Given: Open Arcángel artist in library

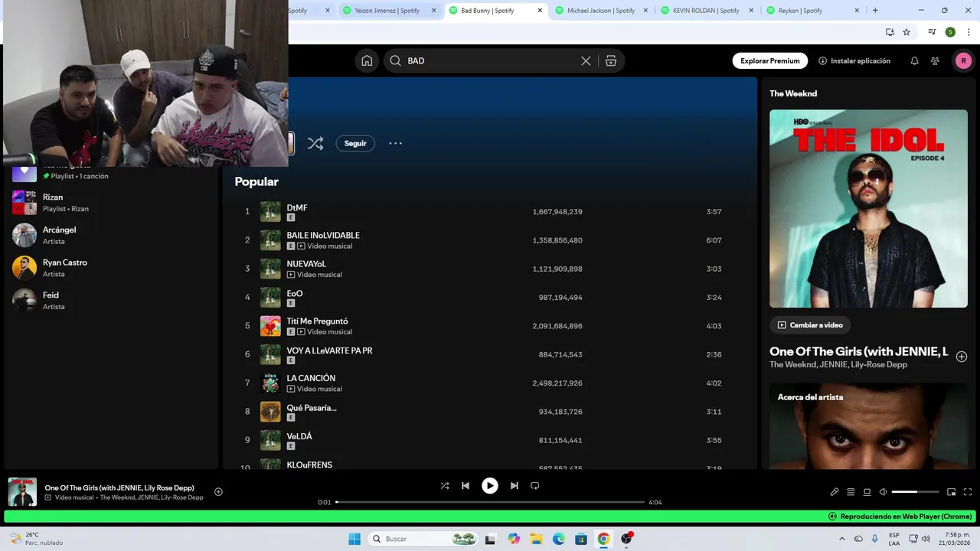Looking at the screenshot, I should 111,235.
